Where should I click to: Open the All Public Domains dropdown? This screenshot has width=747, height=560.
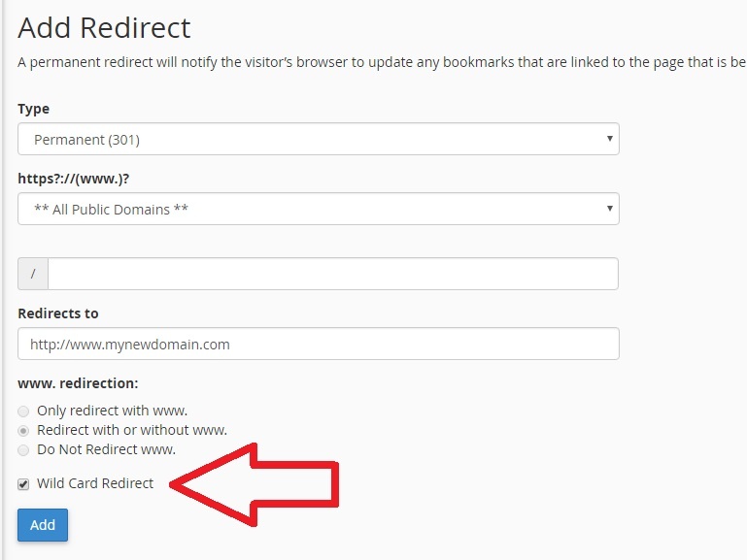click(319, 209)
